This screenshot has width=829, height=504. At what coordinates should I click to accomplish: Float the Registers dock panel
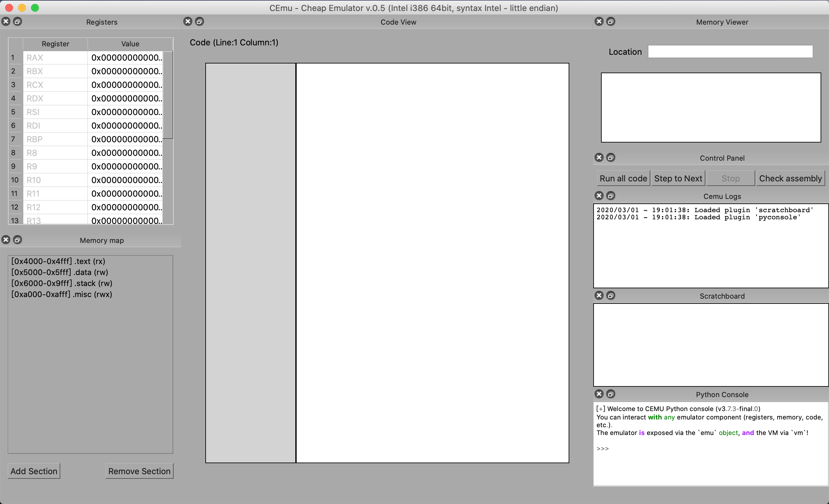point(17,21)
